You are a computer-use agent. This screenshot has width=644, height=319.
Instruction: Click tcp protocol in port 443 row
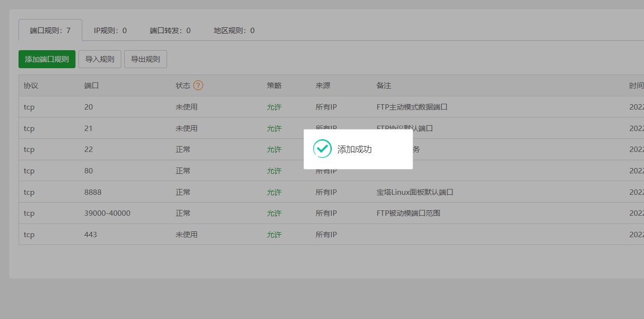click(x=29, y=235)
